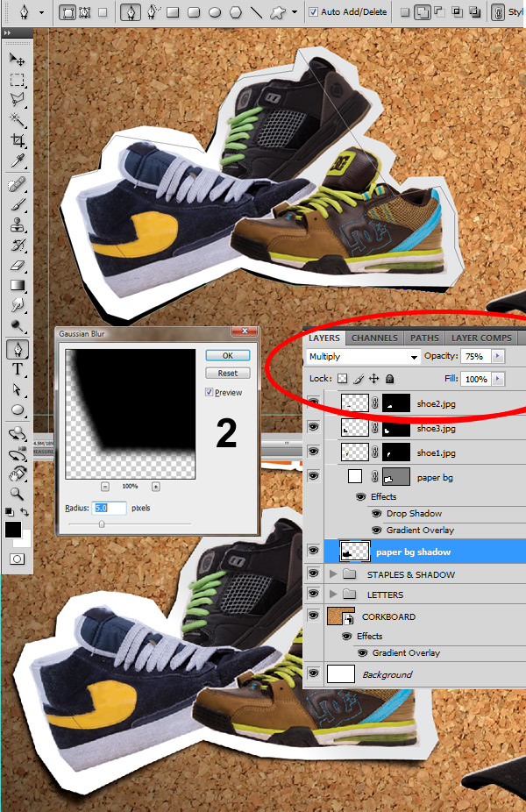Image resolution: width=526 pixels, height=812 pixels.
Task: Open the Opacity slider arrow
Action: pos(498,356)
